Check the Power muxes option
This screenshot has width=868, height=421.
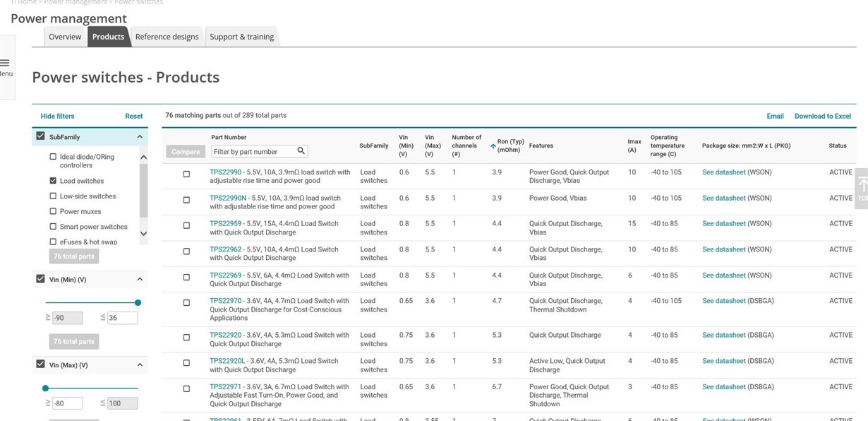[x=53, y=211]
